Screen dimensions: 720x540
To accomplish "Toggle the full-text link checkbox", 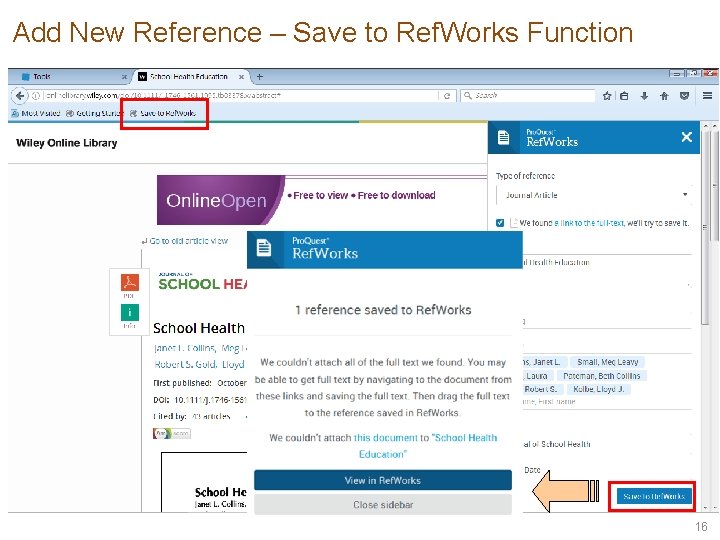I will (x=500, y=223).
